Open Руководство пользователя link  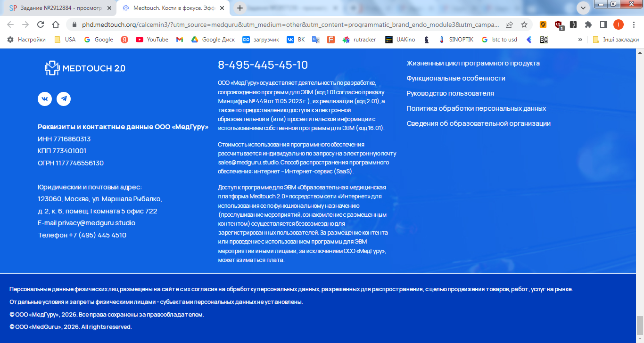click(450, 93)
